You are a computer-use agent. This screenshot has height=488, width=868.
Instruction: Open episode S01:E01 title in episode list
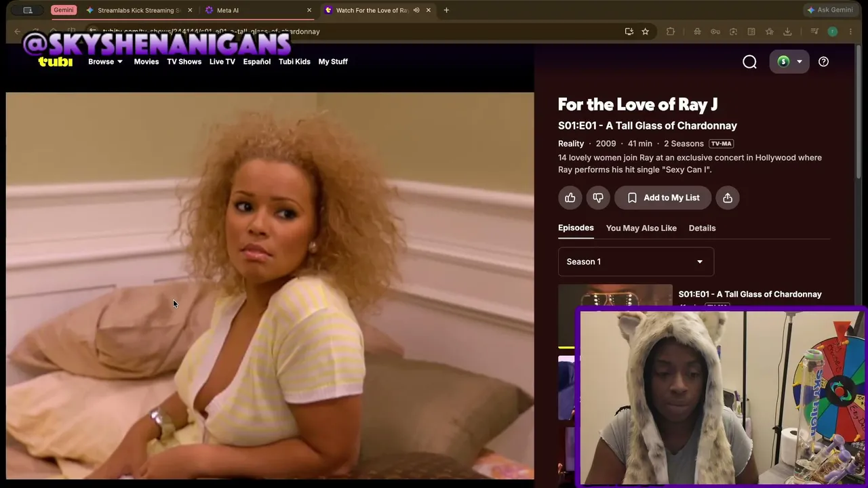750,294
